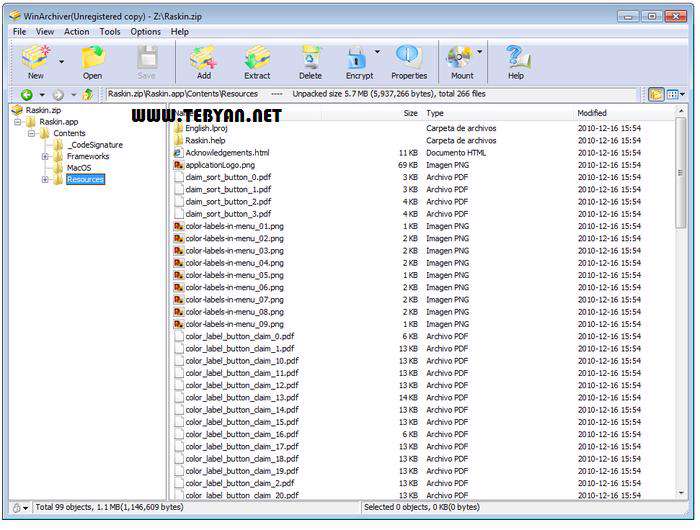The height and width of the screenshot is (530, 700).
Task: Collapse the Raskin.app tree node
Action: point(17,122)
